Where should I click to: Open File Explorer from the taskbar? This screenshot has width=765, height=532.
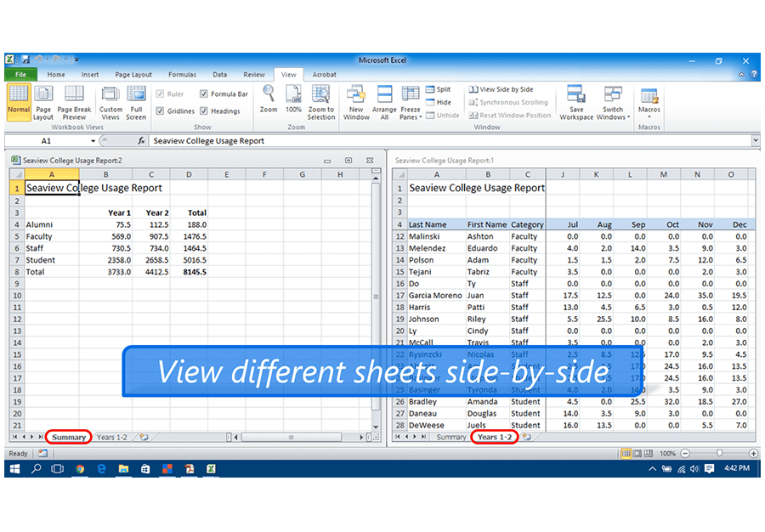tap(123, 468)
